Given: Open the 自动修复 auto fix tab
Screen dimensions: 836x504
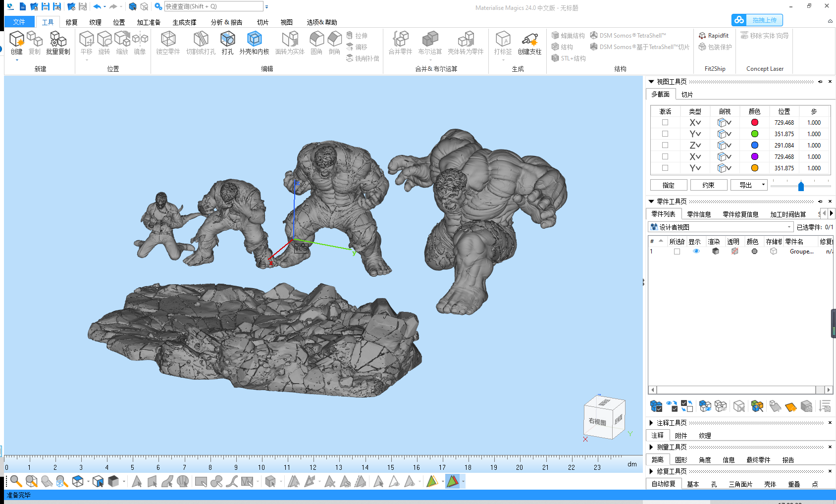Looking at the screenshot, I should (664, 484).
